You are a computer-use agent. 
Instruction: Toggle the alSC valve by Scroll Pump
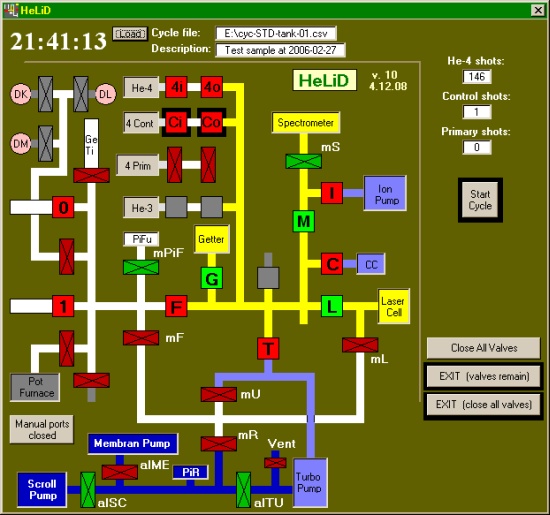pos(88,490)
